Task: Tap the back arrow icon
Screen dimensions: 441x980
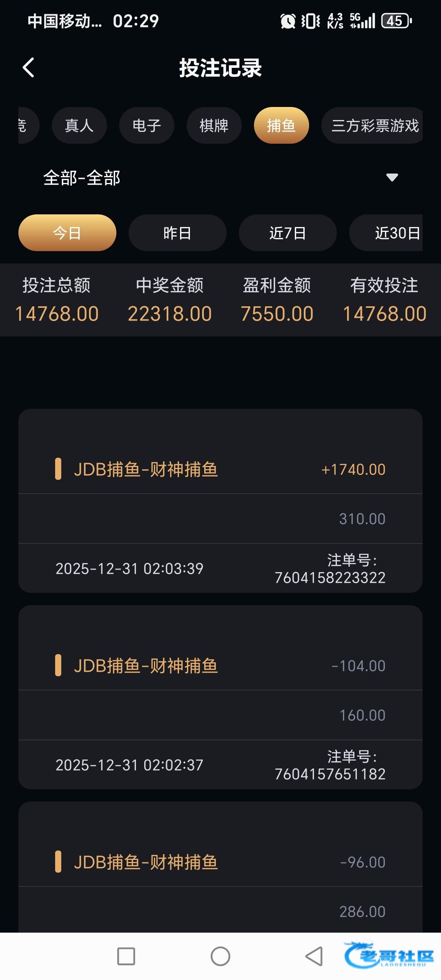Action: click(x=28, y=67)
